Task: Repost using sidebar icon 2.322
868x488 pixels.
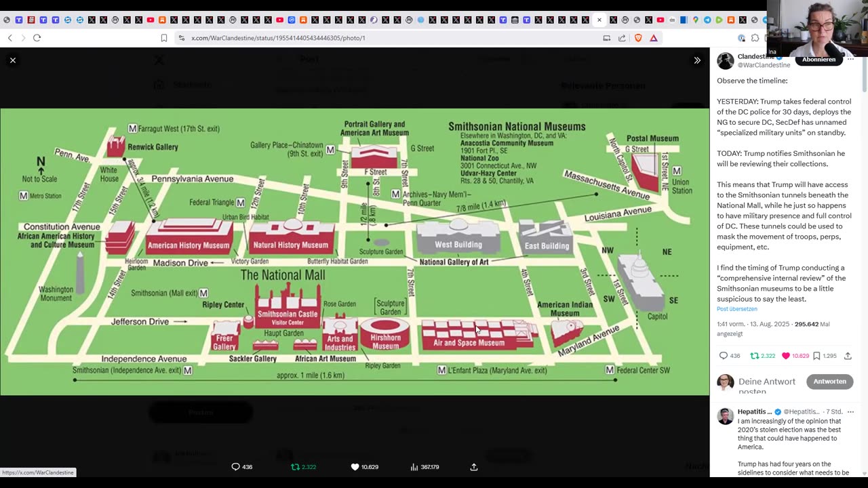Action: 762,356
